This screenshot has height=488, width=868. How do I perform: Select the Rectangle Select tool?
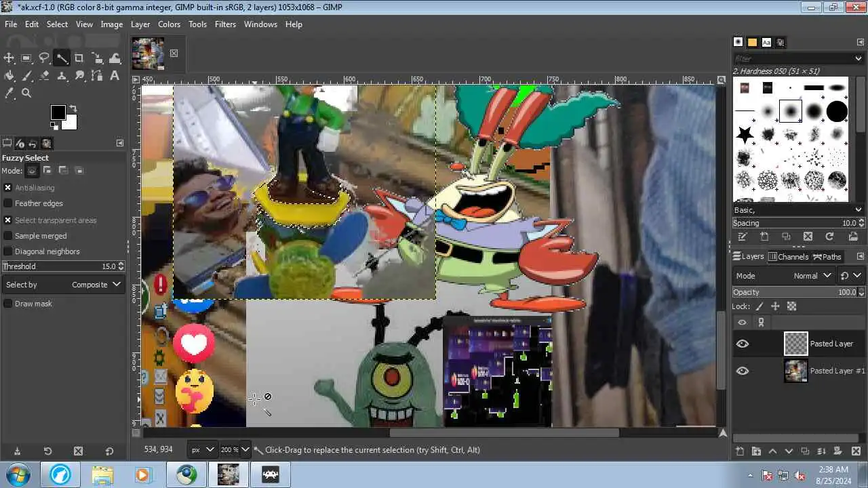pos(26,58)
